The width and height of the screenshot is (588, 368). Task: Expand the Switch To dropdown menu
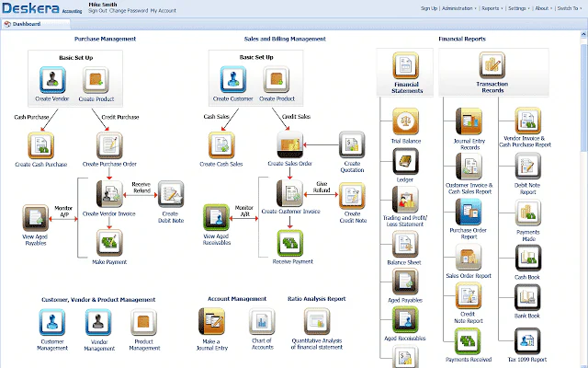click(570, 8)
